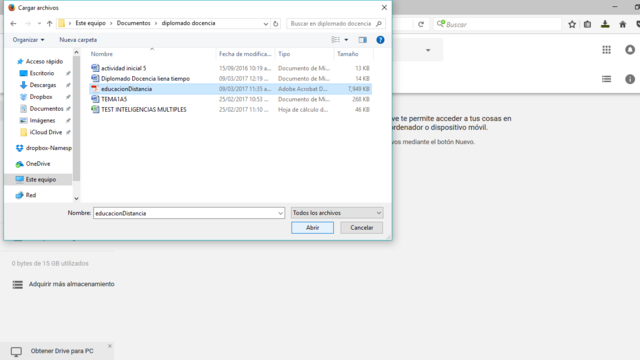Toggle the preview pane icon
This screenshot has height=360, width=640.
(x=362, y=40)
